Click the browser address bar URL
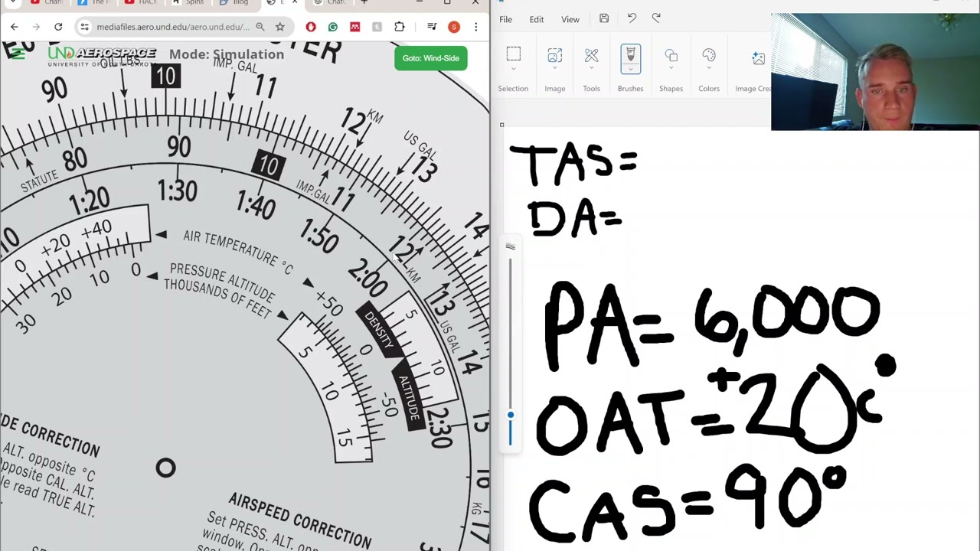Image resolution: width=980 pixels, height=551 pixels. click(173, 27)
